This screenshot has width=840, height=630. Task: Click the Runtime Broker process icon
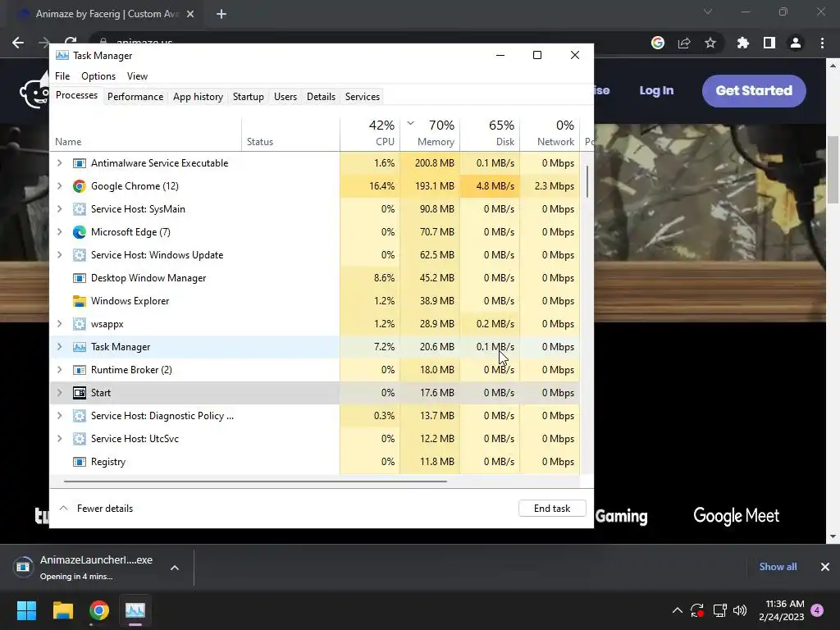pyautogui.click(x=80, y=370)
